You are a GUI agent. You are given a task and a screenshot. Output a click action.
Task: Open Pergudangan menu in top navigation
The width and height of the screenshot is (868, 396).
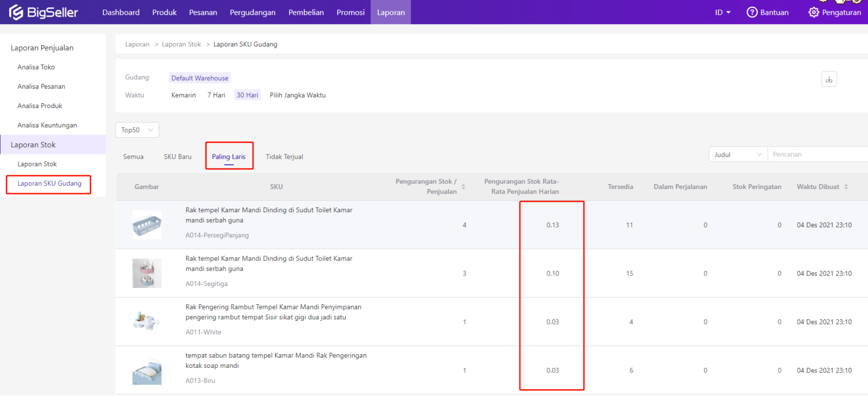pos(252,12)
